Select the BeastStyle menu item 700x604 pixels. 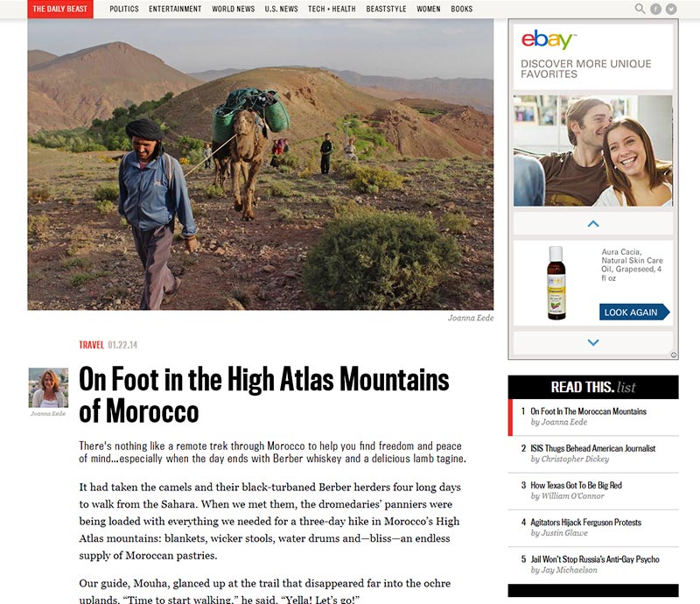coord(386,9)
